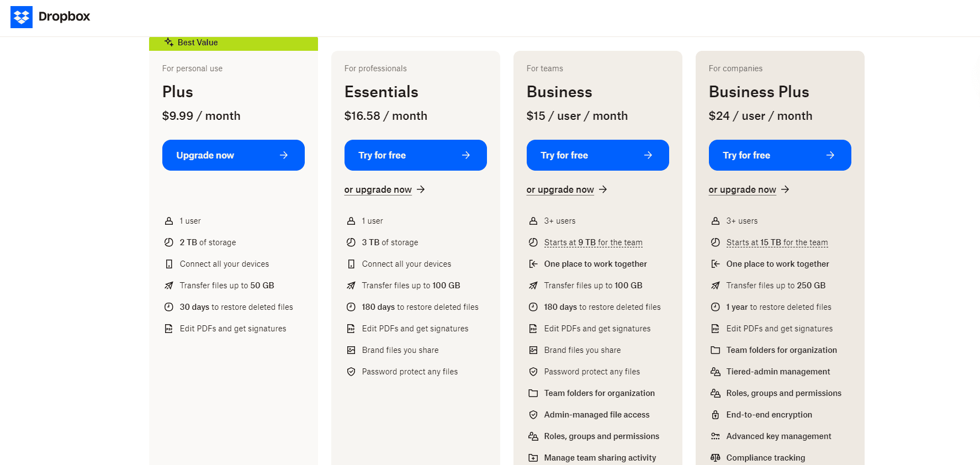Click the paper plane icon next to Transfer files up to 50 GB
This screenshot has height=465, width=980.
click(x=169, y=286)
